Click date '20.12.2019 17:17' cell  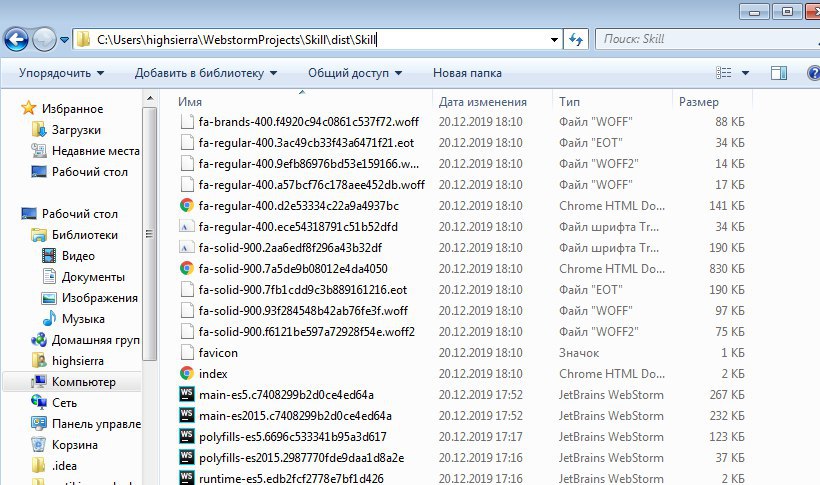(481, 436)
